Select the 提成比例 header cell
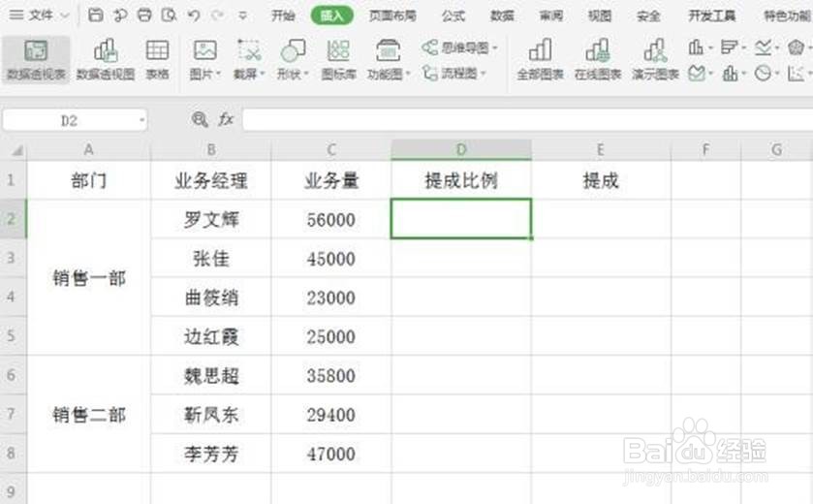 [x=461, y=180]
